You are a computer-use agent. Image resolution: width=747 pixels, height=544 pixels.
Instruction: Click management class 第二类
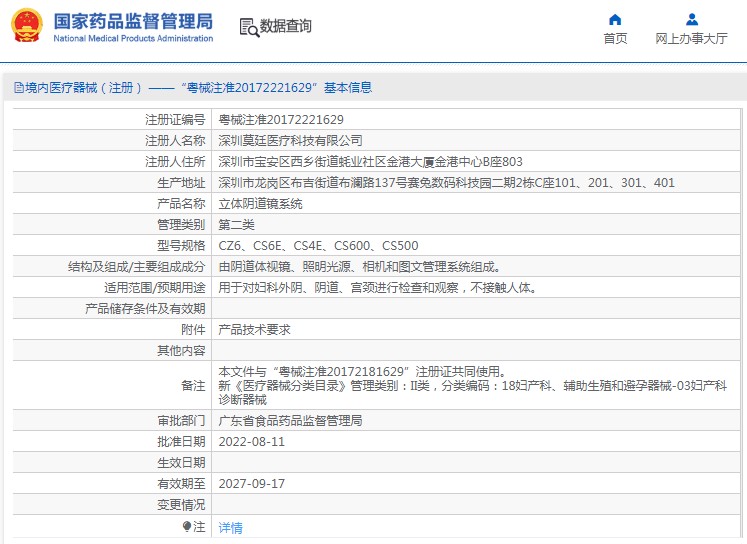(236, 224)
